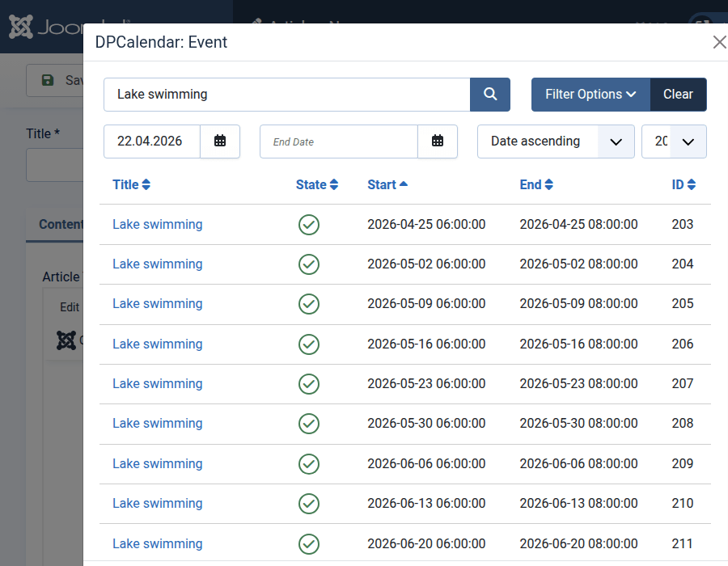728x566 pixels.
Task: Select Lake swimming event on 2026-05-02
Action: coord(157,264)
